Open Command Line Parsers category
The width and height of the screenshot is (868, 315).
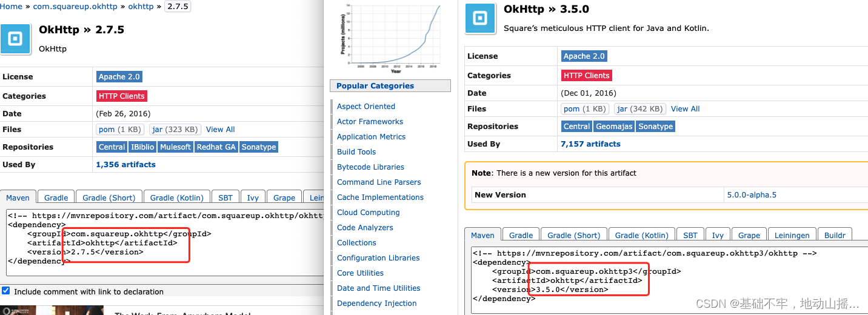[x=379, y=182]
